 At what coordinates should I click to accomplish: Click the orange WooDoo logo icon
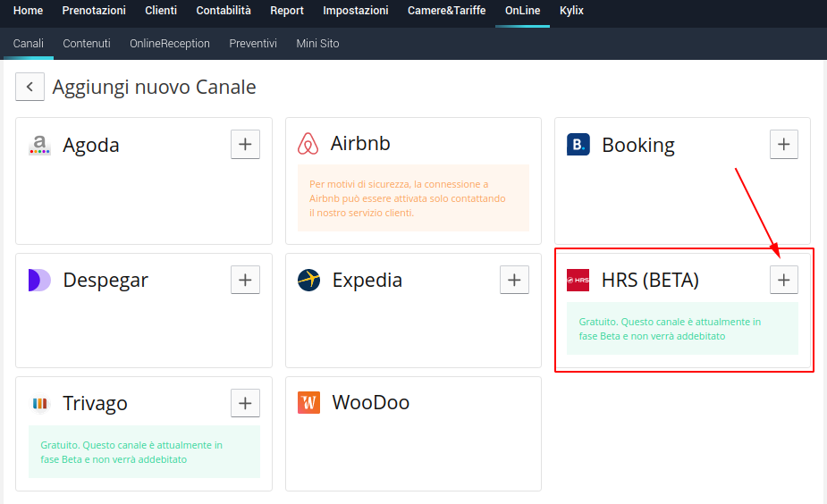click(x=308, y=403)
